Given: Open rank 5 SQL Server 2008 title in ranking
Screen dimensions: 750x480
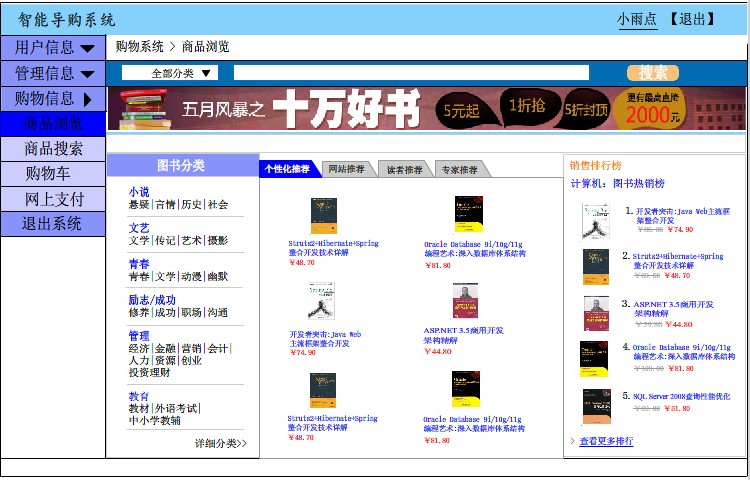Looking at the screenshot, I should tap(682, 396).
